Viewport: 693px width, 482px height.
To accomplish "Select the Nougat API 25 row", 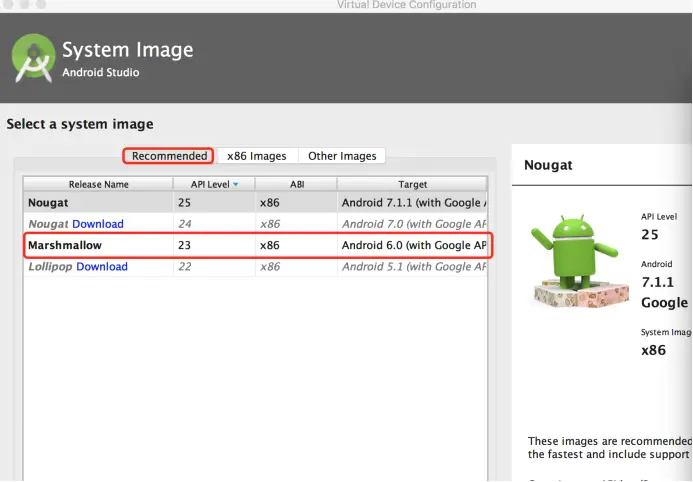I will tap(255, 202).
